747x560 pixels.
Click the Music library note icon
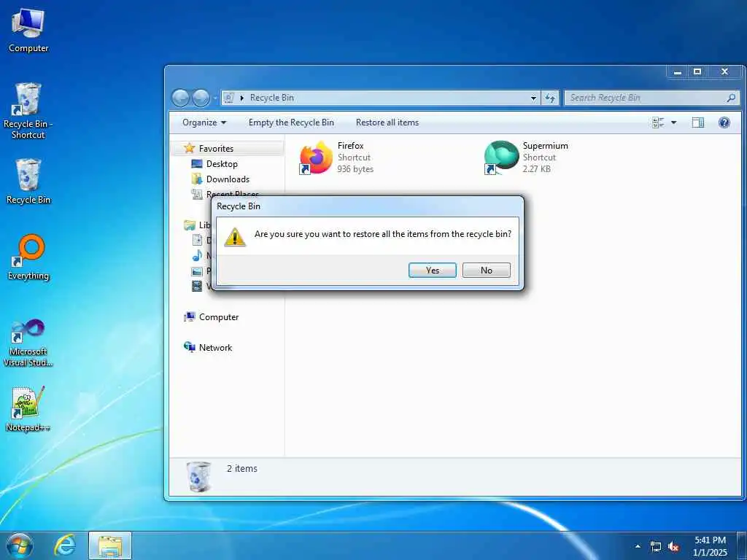click(x=197, y=256)
